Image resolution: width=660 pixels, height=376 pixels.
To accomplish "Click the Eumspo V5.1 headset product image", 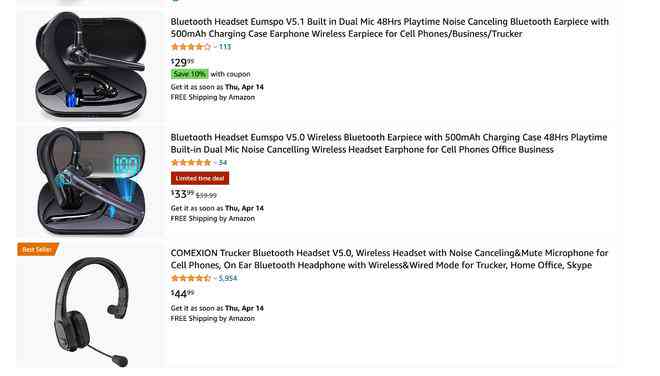I will point(91,64).
